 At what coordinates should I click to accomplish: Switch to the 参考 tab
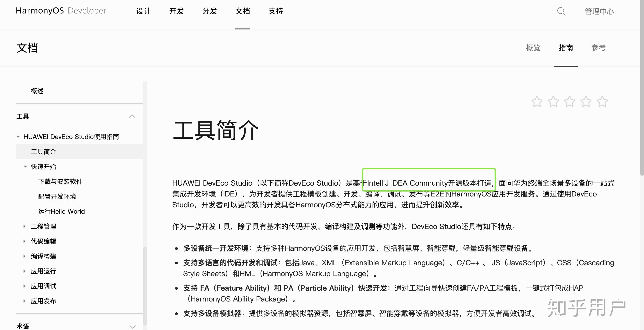(x=598, y=48)
